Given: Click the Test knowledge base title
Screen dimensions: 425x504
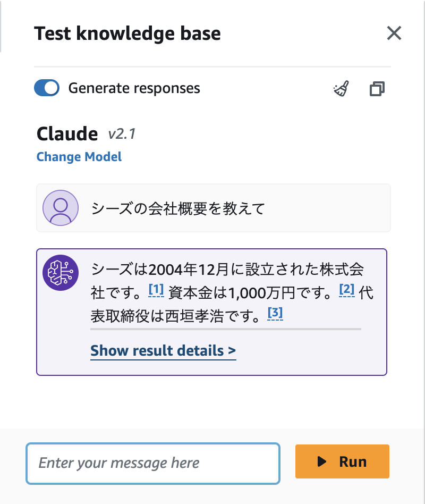Looking at the screenshot, I should [x=127, y=34].
